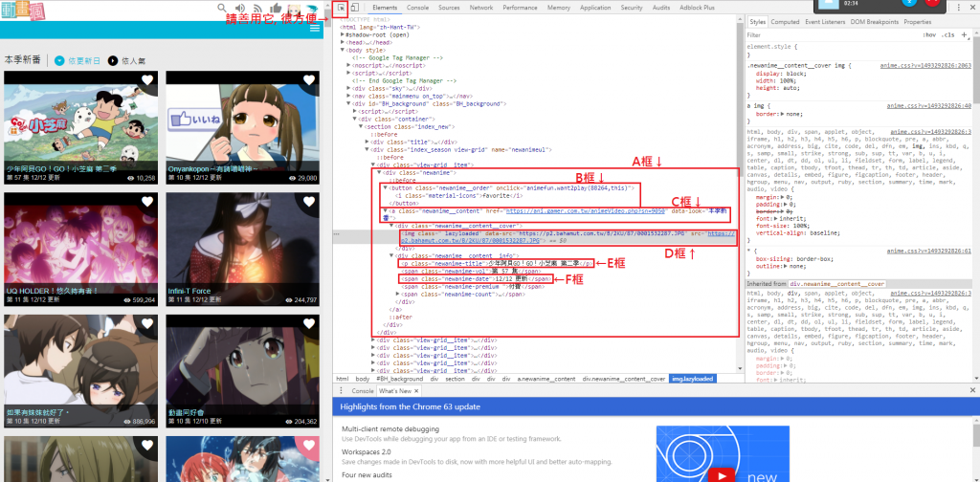Image resolution: width=980 pixels, height=482 pixels.
Task: Click the speaker announcement icon
Action: click(x=240, y=8)
